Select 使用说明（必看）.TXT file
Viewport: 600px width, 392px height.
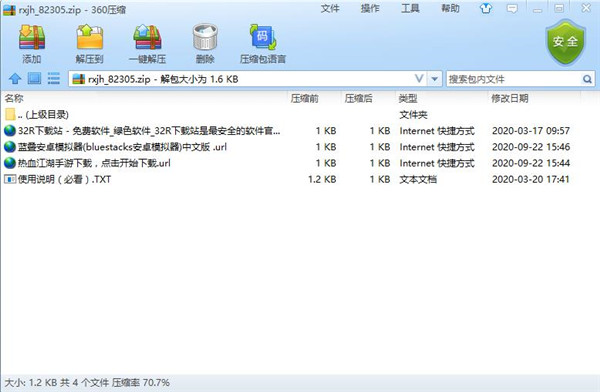pos(64,179)
